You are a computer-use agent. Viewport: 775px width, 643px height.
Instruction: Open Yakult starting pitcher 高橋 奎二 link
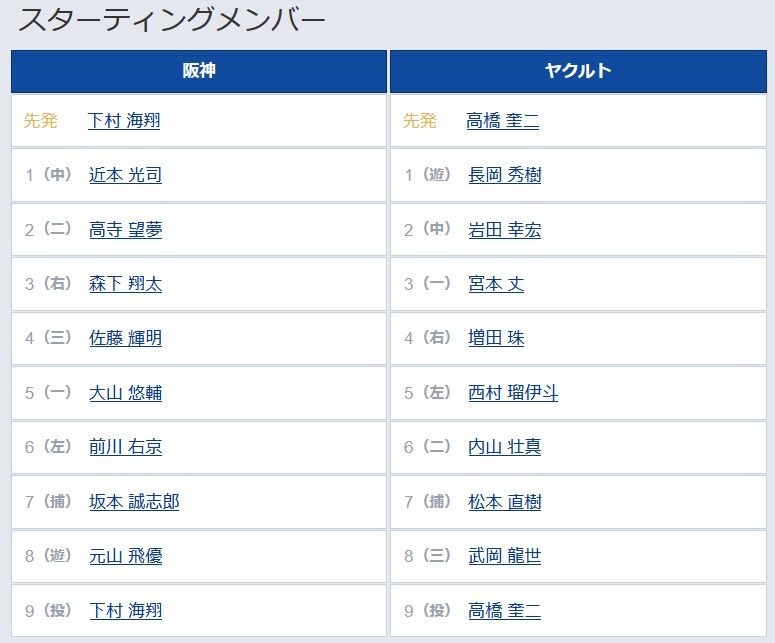click(x=503, y=121)
